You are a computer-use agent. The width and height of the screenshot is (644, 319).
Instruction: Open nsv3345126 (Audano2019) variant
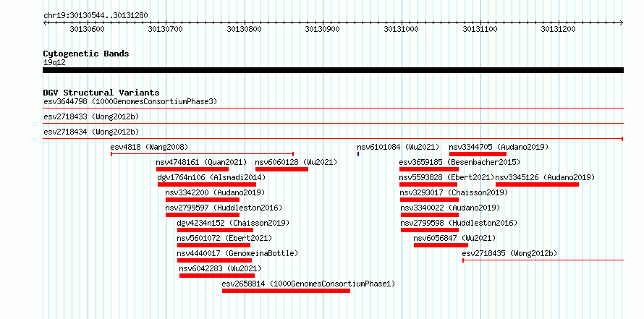tap(545, 177)
